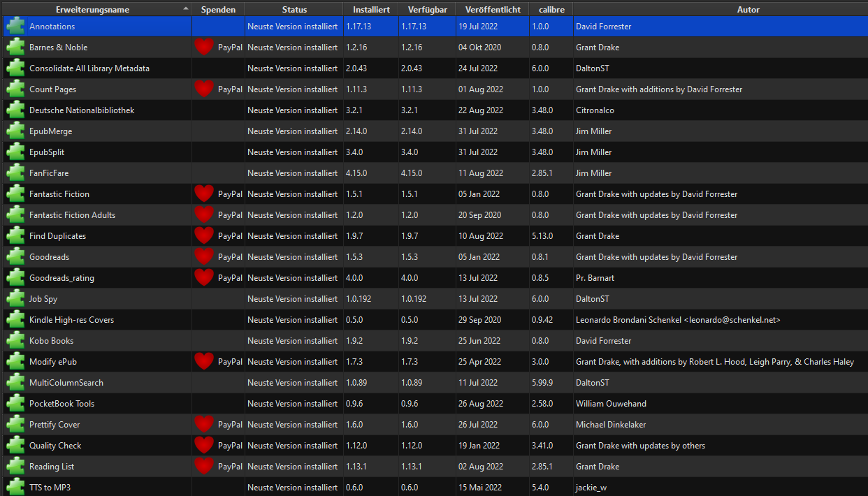Select the Barnes & Noble plugin name

(x=58, y=48)
